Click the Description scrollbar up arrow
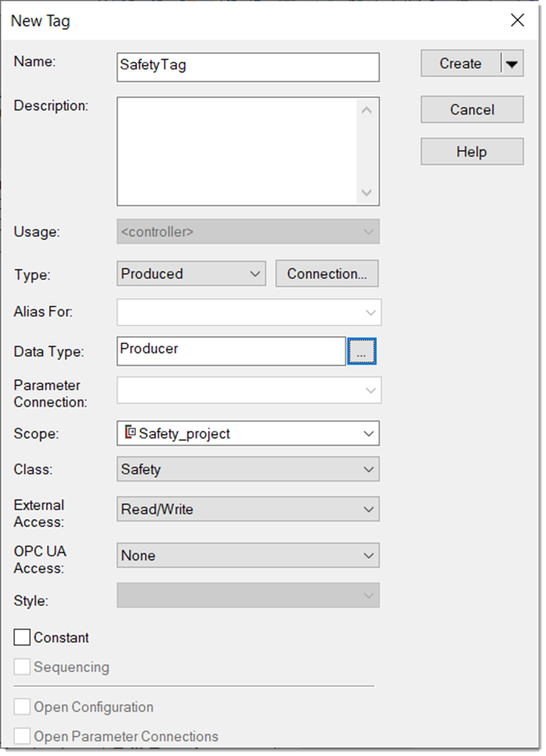Screen dimensions: 546x756 pyautogui.click(x=367, y=110)
